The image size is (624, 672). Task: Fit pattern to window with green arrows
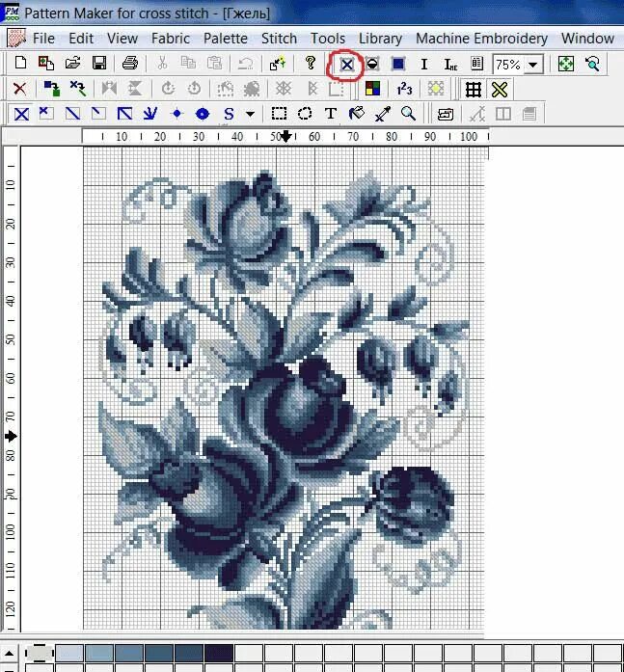point(566,65)
